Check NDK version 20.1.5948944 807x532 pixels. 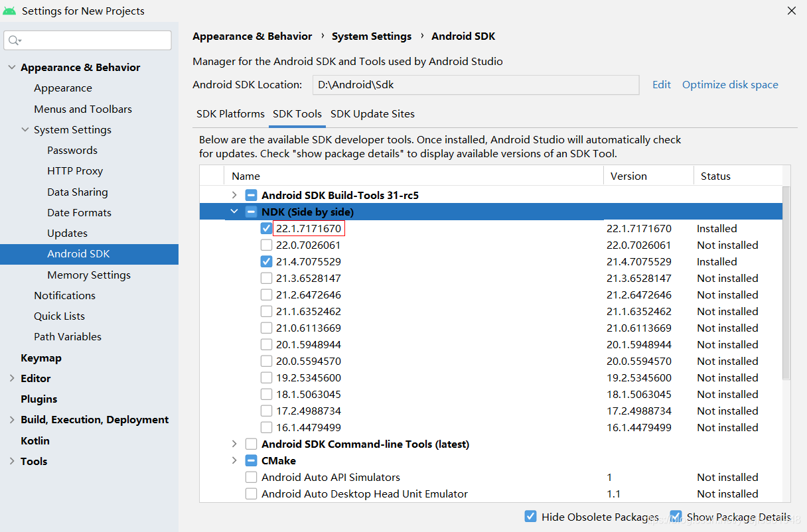[266, 344]
